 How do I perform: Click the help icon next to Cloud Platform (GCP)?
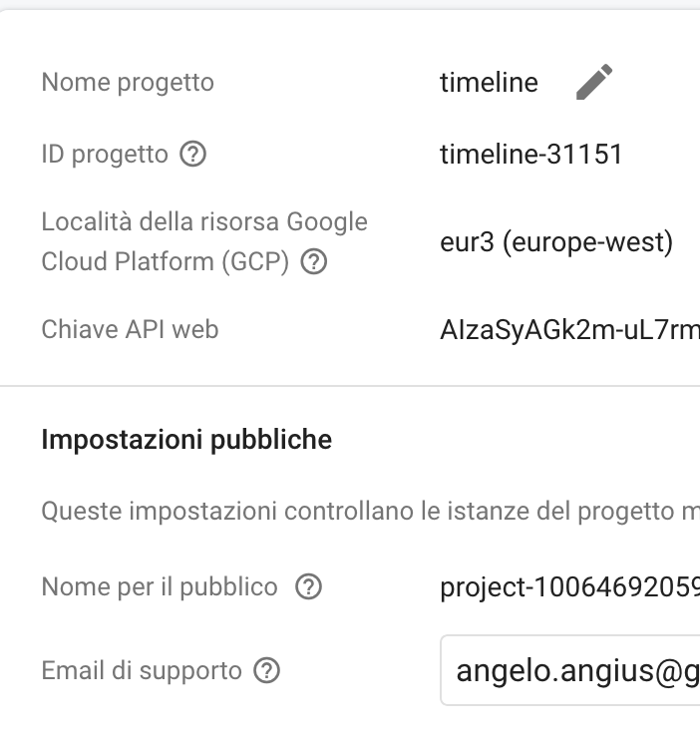point(314,262)
